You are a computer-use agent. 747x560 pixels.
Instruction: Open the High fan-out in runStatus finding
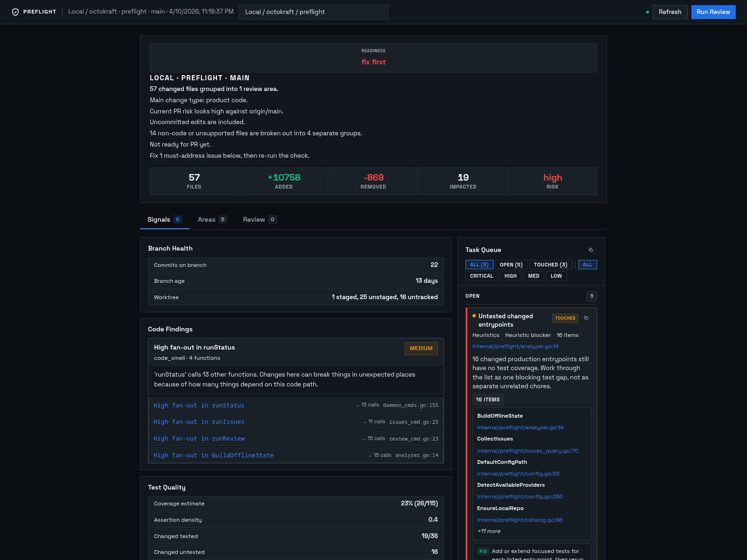(x=199, y=405)
